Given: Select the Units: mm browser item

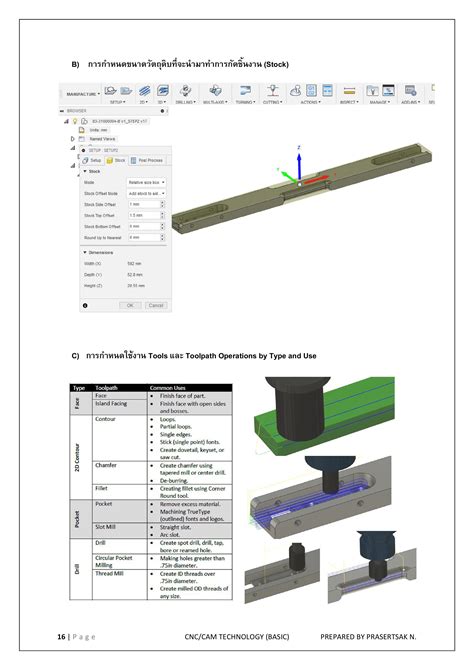Looking at the screenshot, I should (x=99, y=130).
